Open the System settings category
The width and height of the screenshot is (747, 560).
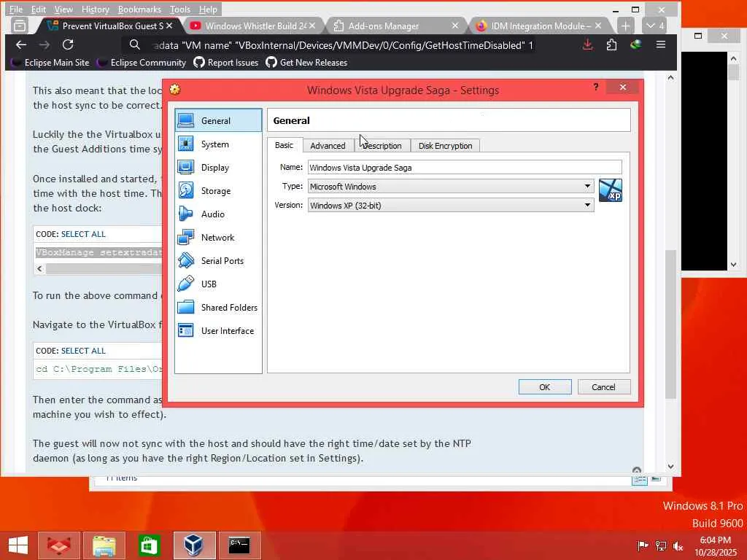(x=218, y=144)
